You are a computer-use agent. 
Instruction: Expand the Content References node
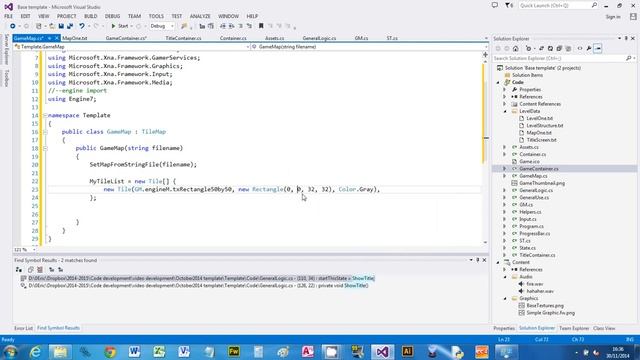505,104
